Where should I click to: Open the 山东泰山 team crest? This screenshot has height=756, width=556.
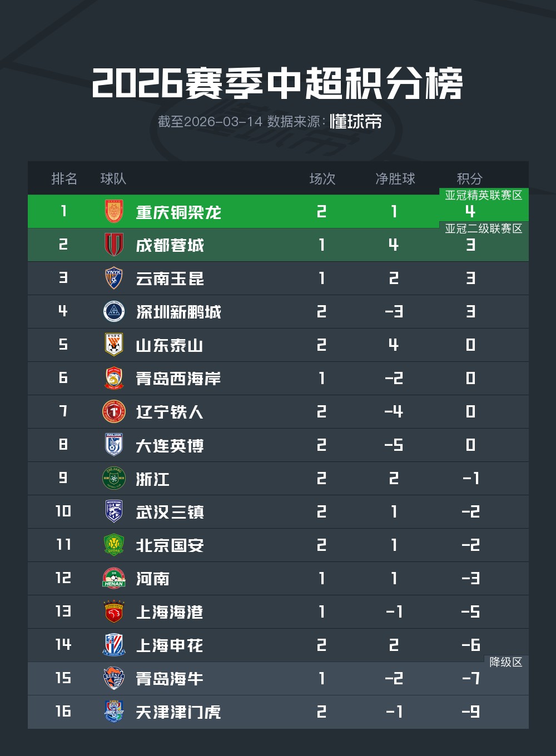(114, 345)
